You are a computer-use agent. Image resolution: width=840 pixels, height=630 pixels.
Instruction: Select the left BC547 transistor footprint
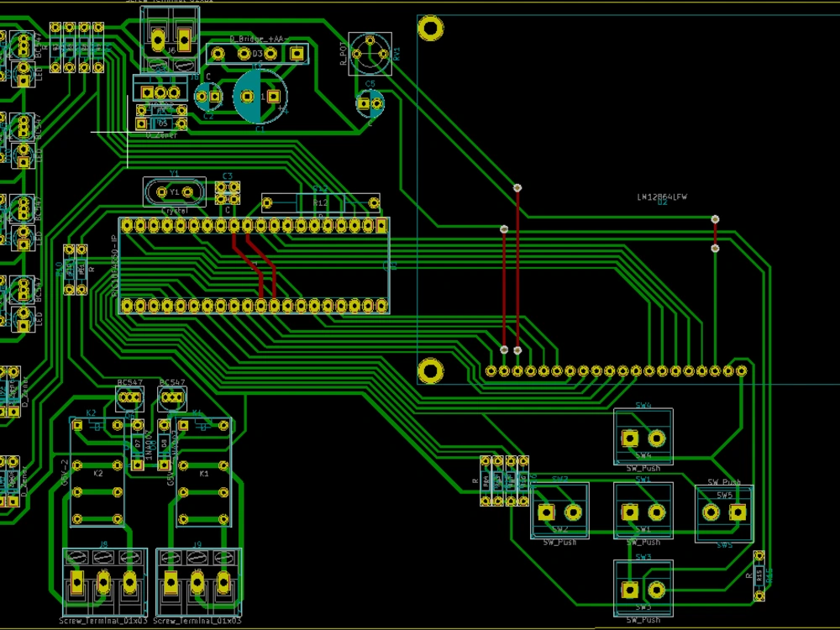[129, 397]
